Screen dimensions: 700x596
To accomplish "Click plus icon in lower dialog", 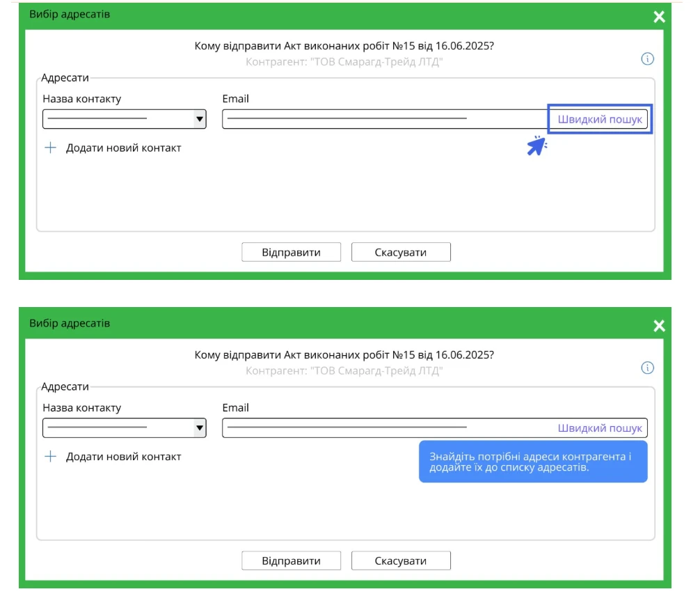I will coord(50,457).
